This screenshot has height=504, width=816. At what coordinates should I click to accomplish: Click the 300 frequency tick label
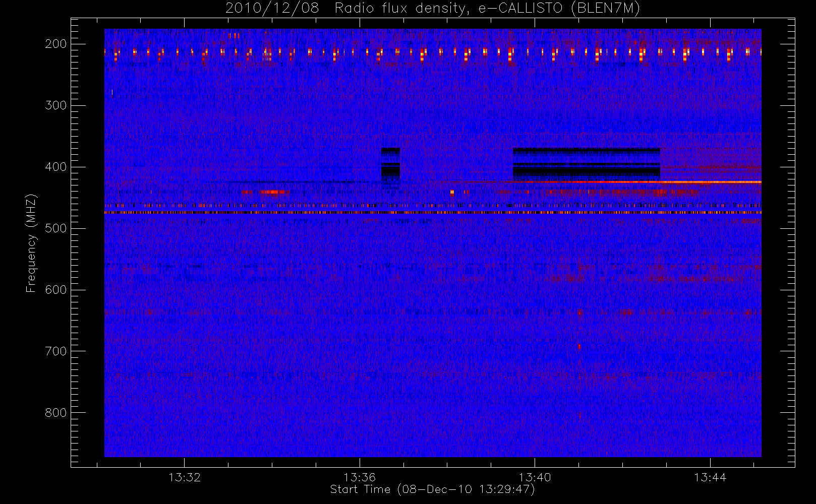pos(55,105)
